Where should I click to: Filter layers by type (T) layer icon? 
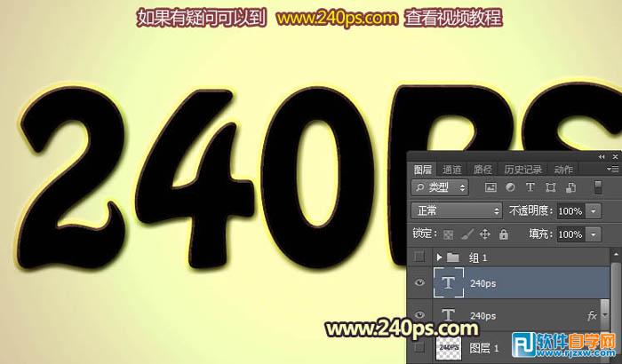(x=530, y=187)
